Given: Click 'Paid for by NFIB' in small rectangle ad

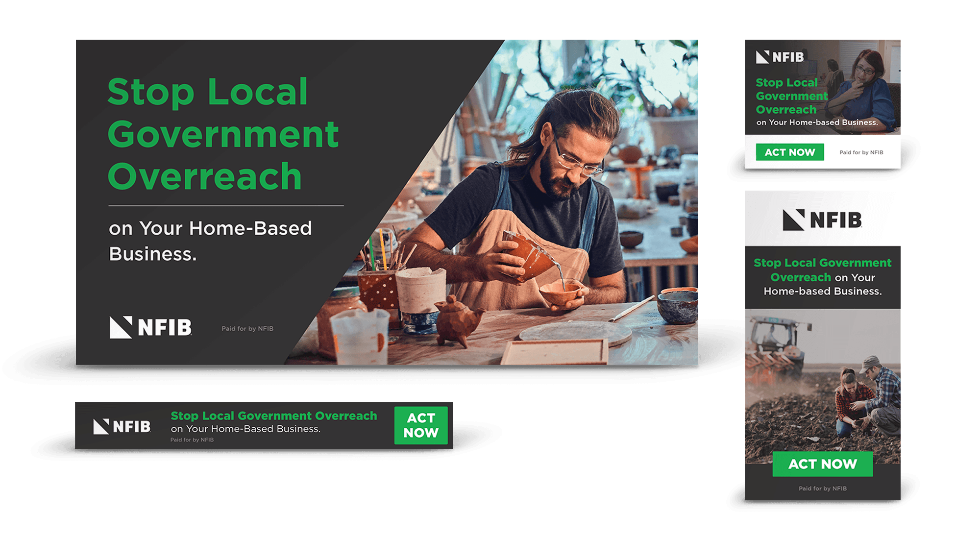Looking at the screenshot, I should tap(861, 152).
